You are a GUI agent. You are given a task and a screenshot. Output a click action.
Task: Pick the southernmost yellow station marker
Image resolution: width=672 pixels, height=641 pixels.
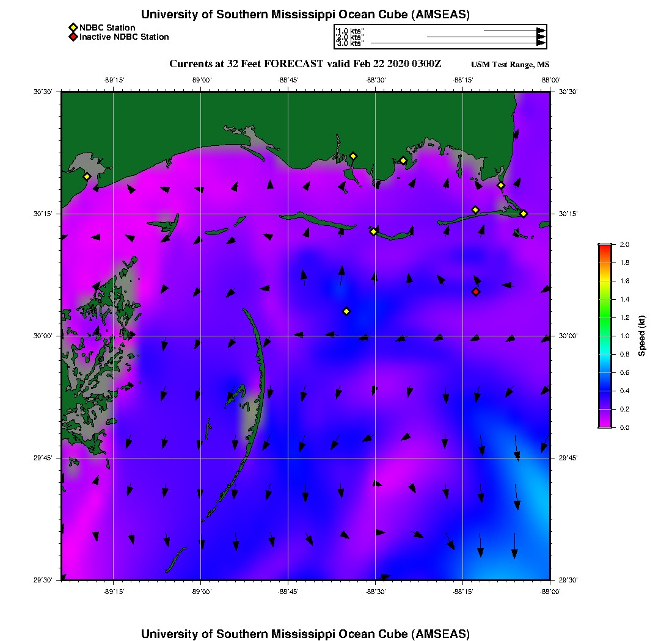pyautogui.click(x=346, y=311)
